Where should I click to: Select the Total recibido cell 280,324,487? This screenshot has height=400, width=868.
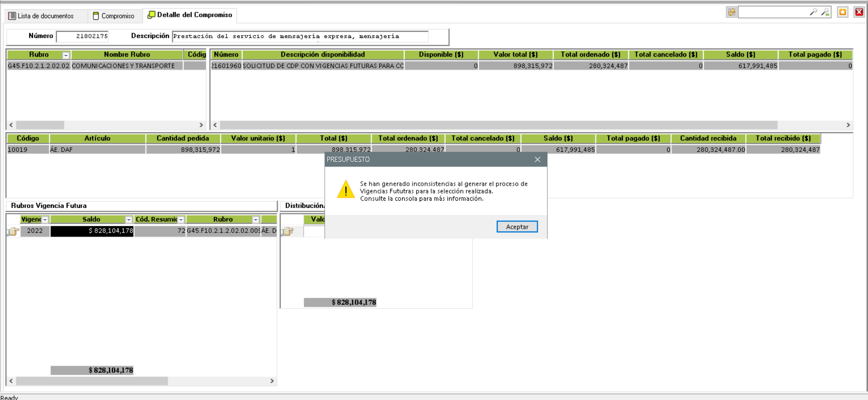(783, 149)
